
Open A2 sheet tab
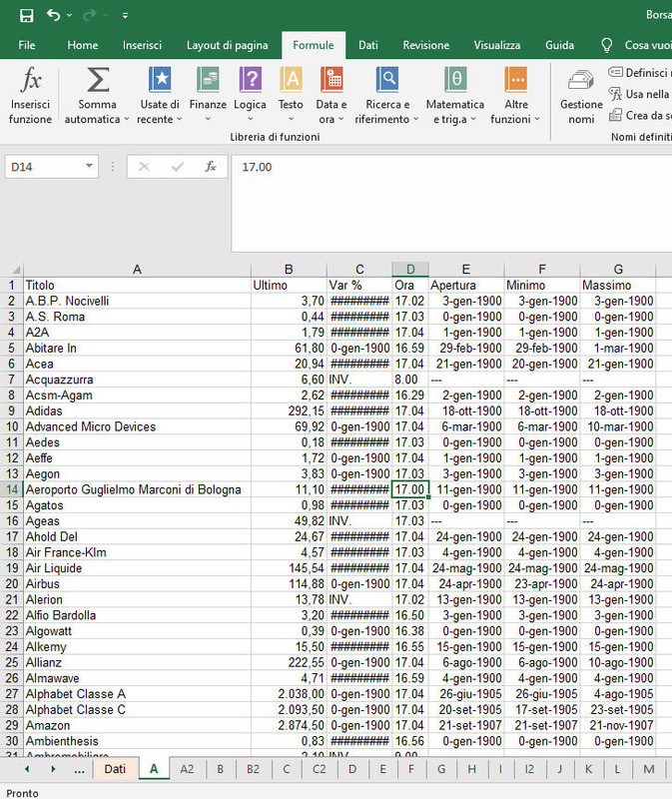(187, 769)
